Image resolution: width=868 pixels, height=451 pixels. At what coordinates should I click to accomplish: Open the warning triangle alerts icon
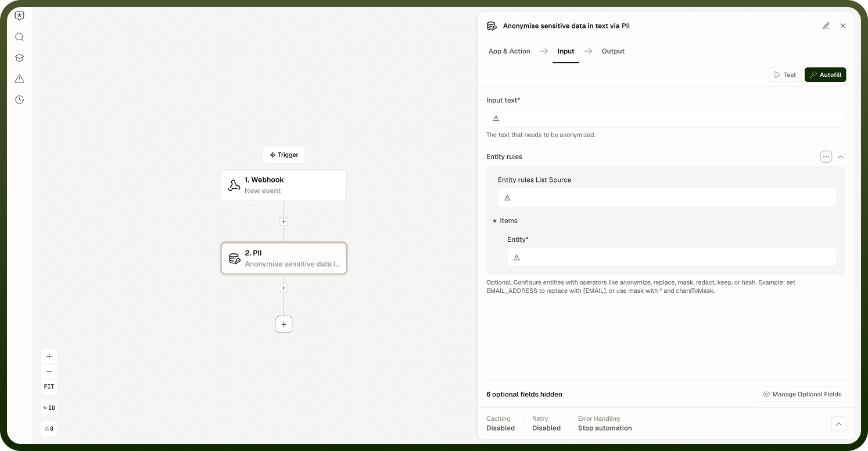(19, 79)
